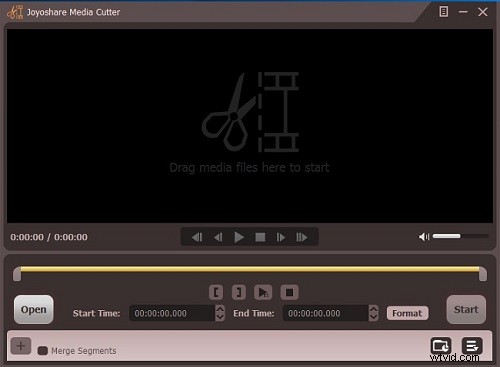The height and width of the screenshot is (367, 500).
Task: Toggle the Merge Segments checkbox
Action: coord(43,351)
